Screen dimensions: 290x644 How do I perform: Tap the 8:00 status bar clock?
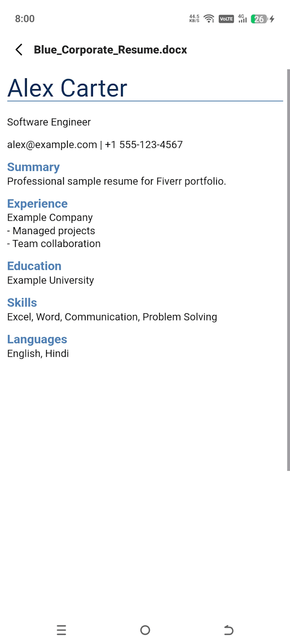(25, 19)
